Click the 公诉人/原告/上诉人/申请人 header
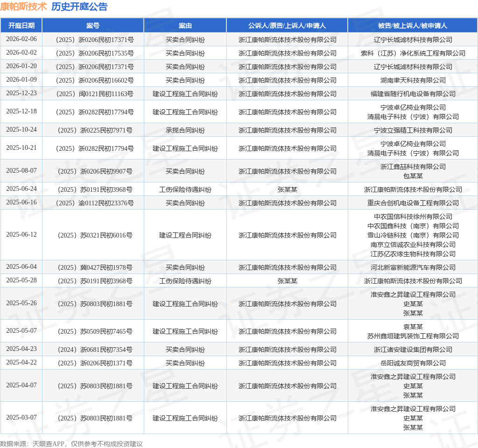This screenshot has height=448, width=478. (287, 26)
